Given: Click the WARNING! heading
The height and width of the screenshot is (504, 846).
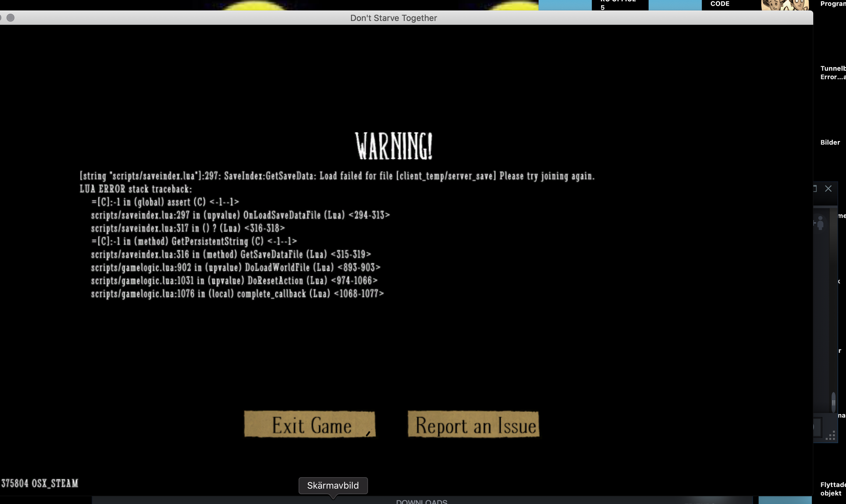Looking at the screenshot, I should [x=394, y=146].
